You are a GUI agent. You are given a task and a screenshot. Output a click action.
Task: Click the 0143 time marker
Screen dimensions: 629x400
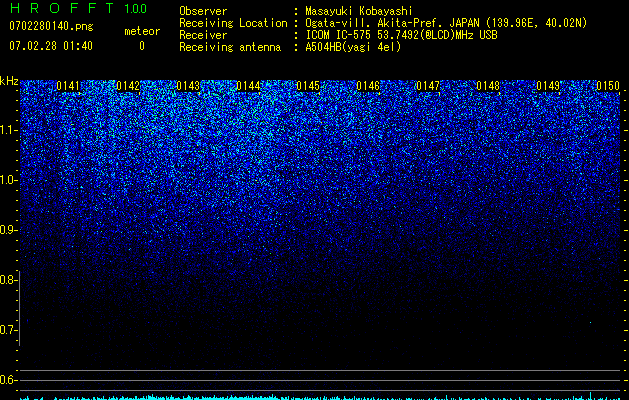click(188, 86)
